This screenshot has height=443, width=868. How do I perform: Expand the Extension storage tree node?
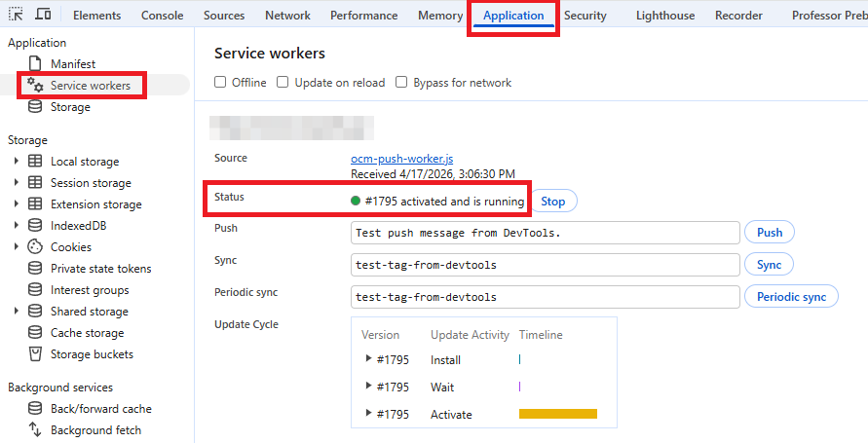tap(16, 204)
